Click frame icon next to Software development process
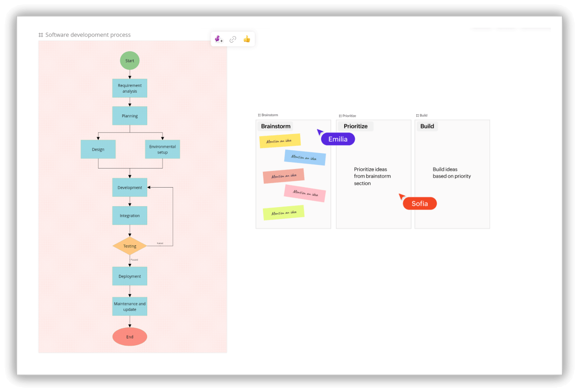 coord(41,35)
